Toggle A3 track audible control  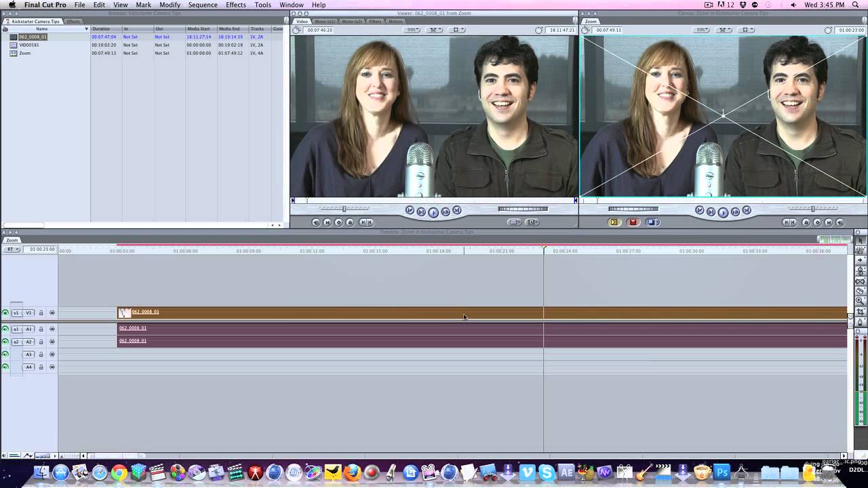pos(5,354)
